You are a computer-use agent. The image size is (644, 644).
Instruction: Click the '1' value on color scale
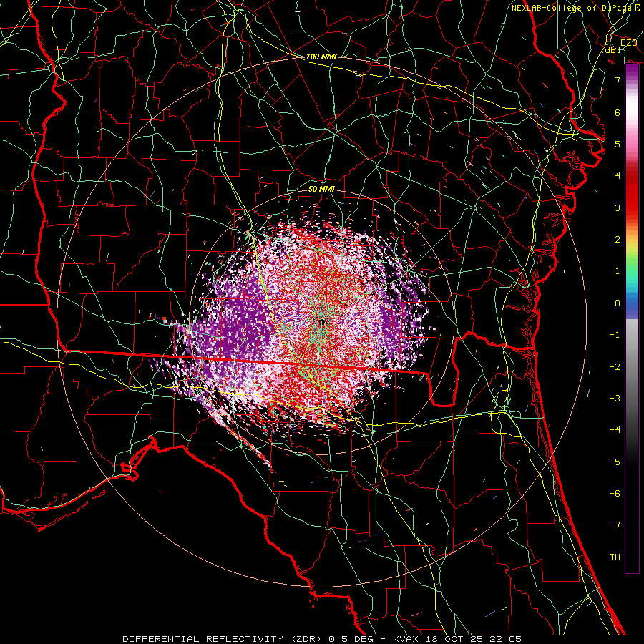(x=618, y=271)
